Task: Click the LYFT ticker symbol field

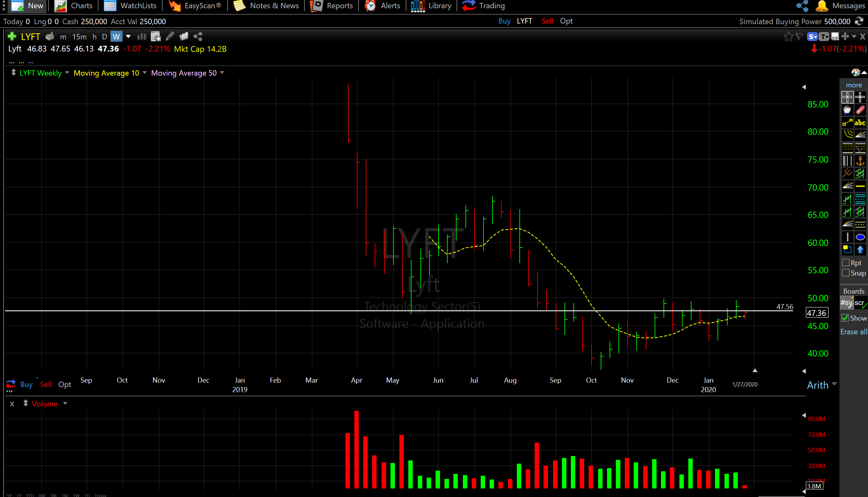Action: coord(31,37)
